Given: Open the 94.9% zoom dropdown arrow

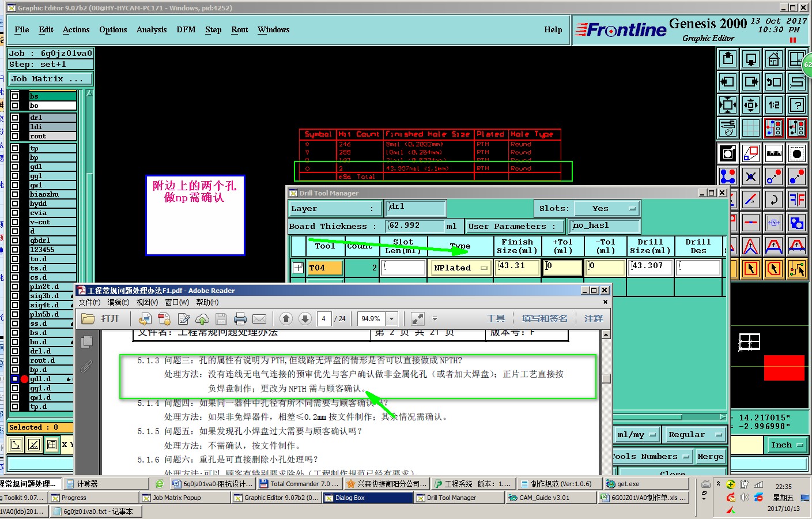Looking at the screenshot, I should point(392,319).
